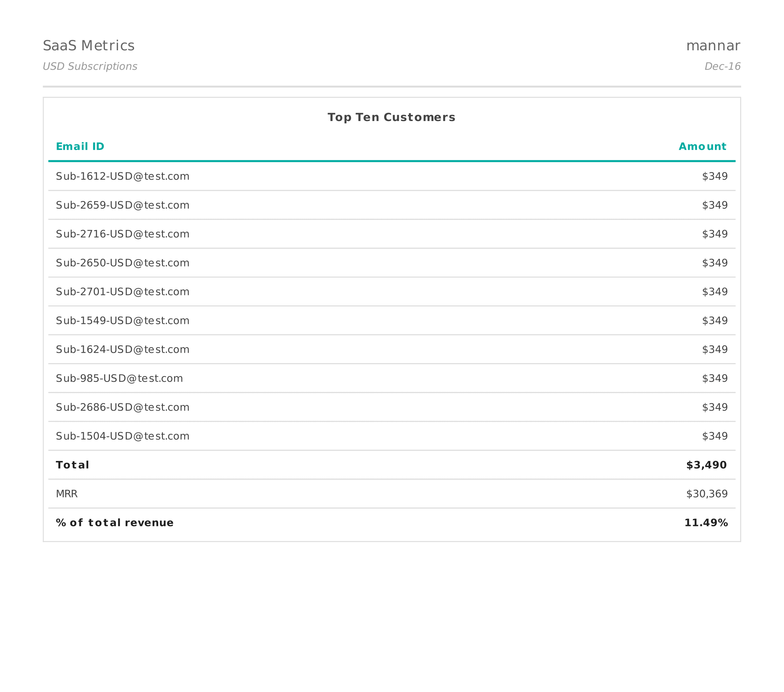Sort by the Amount column header
Viewport: 784px width, 692px height.
702,146
